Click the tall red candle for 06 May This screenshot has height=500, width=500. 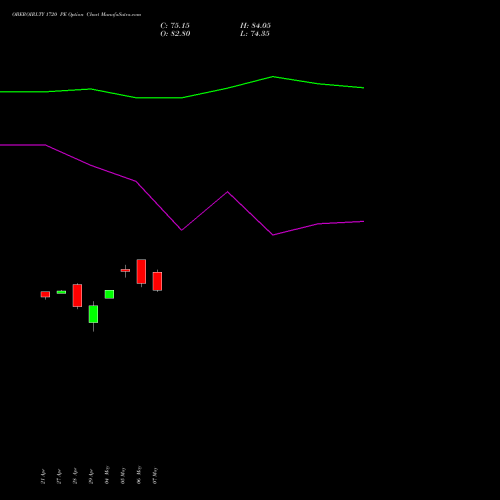point(141,272)
